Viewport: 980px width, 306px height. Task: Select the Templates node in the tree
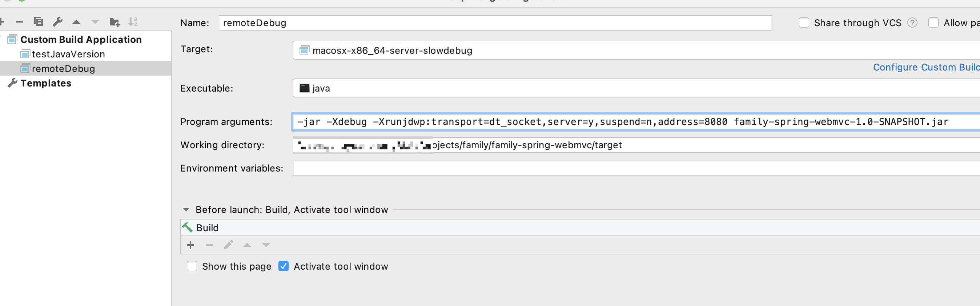point(46,83)
